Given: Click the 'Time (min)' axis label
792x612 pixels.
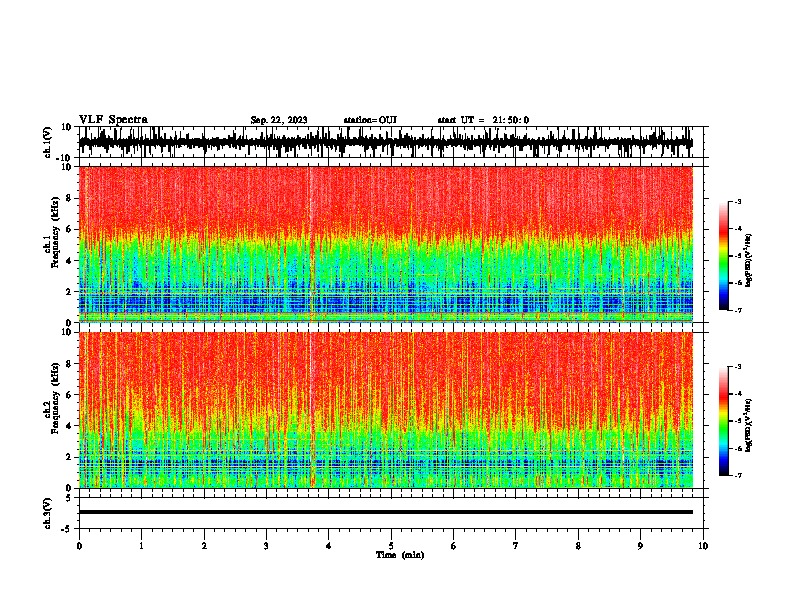Looking at the screenshot, I should coord(400,555).
